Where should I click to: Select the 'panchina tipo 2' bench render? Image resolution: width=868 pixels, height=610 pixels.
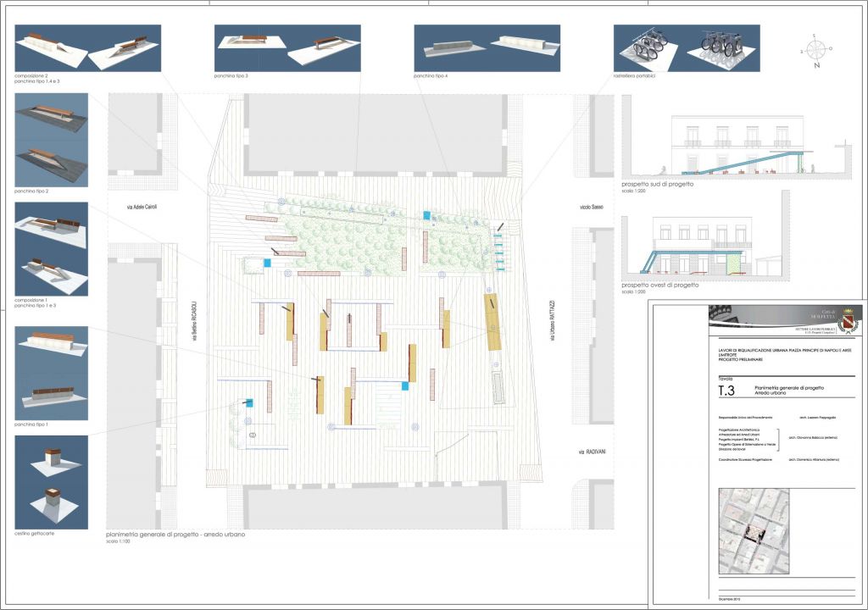[x=52, y=140]
